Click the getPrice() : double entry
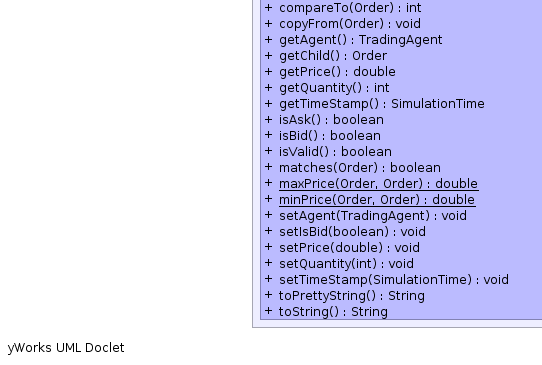 tap(337, 72)
